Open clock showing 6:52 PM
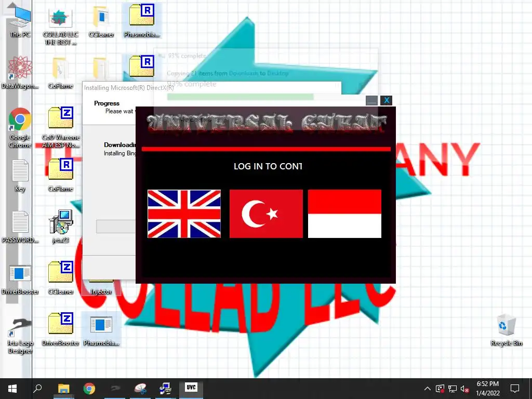532x399 pixels. pyautogui.click(x=487, y=389)
